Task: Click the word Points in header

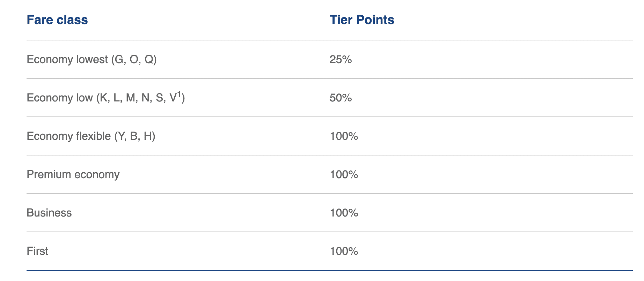Action: click(x=375, y=20)
